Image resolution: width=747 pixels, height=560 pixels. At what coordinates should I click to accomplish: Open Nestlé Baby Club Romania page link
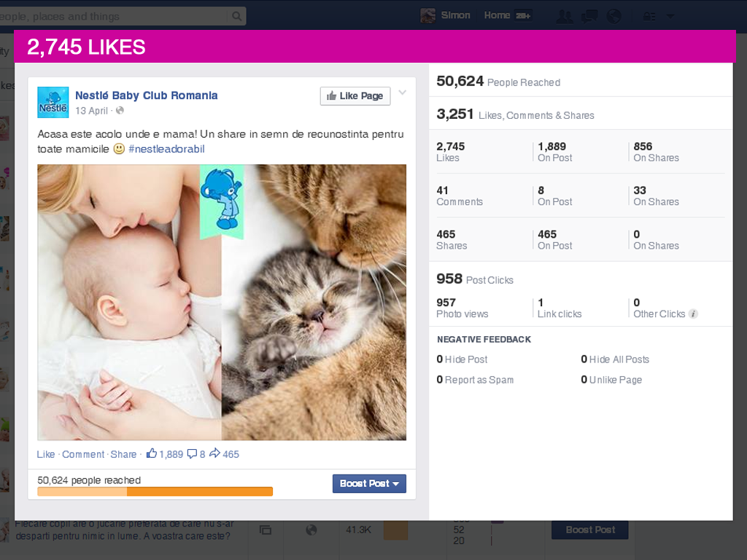pyautogui.click(x=146, y=96)
